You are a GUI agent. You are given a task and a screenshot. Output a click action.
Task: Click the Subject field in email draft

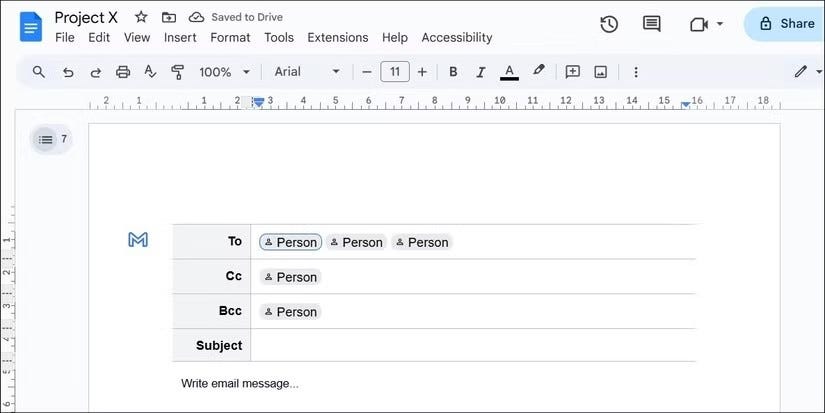473,345
